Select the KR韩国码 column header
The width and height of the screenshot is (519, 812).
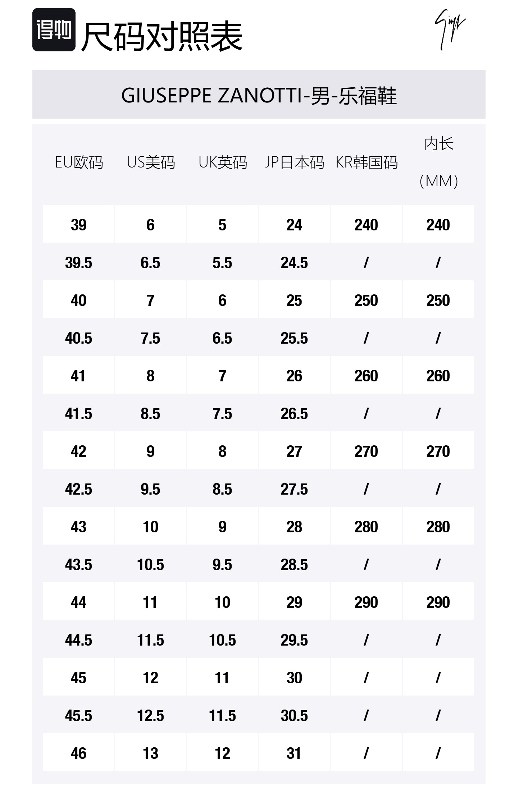click(x=366, y=162)
